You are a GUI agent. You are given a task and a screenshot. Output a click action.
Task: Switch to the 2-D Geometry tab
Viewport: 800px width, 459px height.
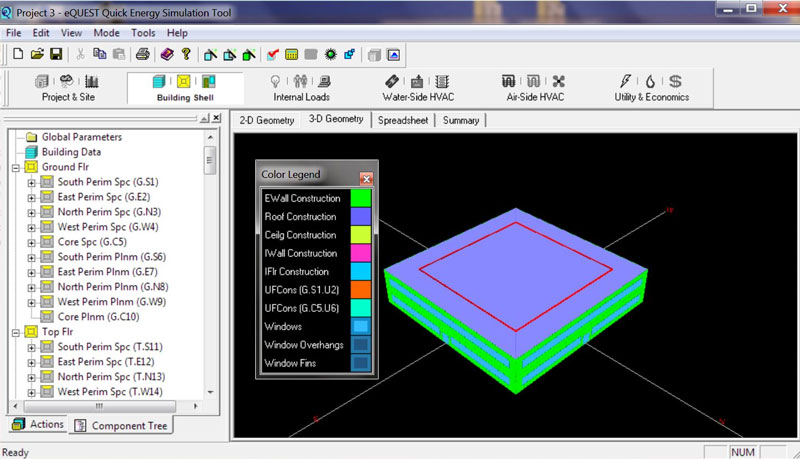(x=267, y=120)
